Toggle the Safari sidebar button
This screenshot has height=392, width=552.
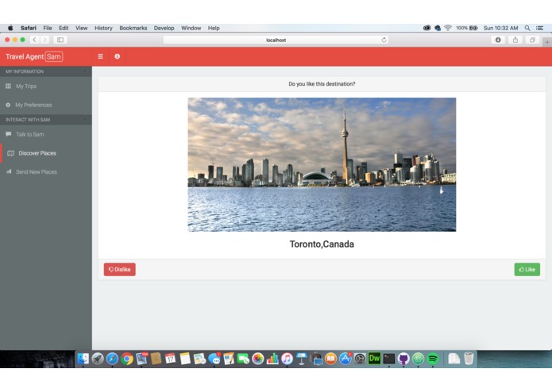60,40
